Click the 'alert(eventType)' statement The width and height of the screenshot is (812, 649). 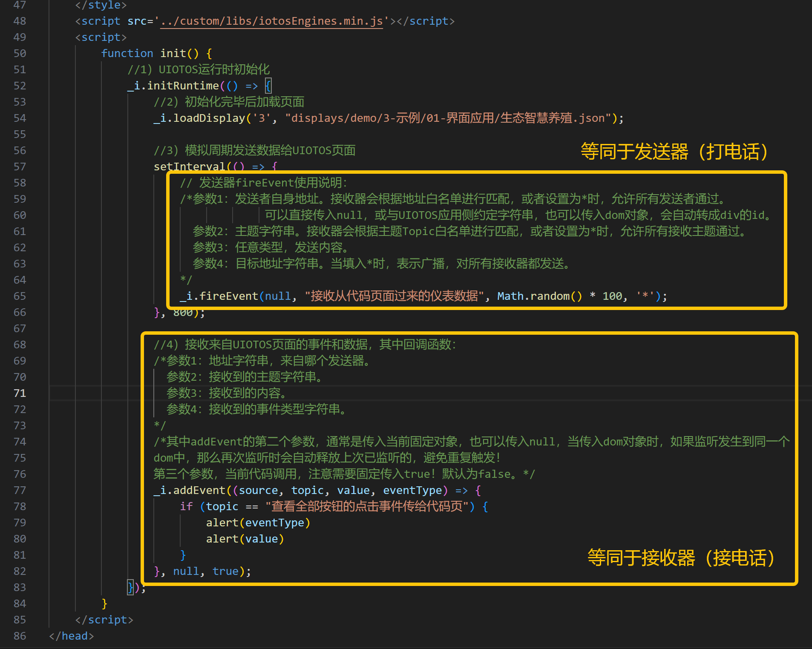click(x=258, y=523)
